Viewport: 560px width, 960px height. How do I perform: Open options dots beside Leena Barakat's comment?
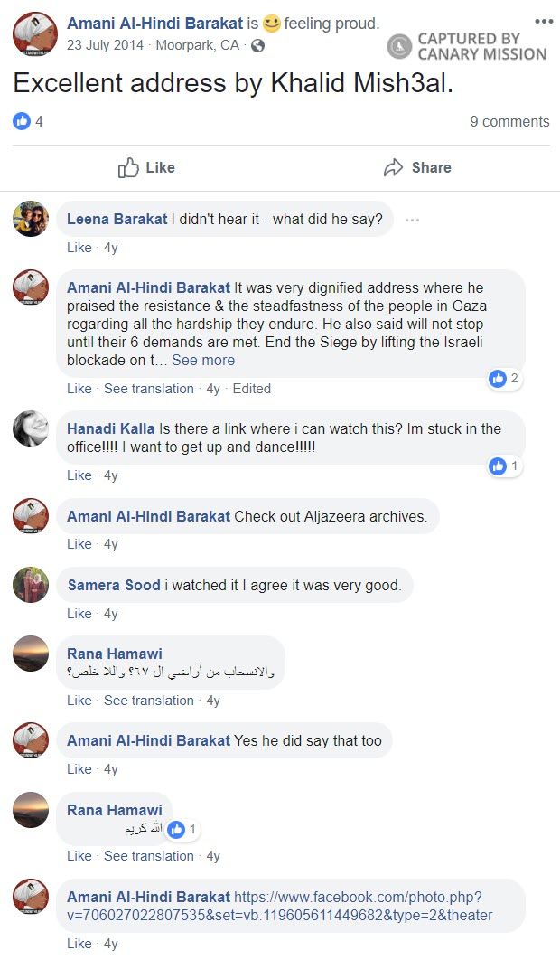pos(412,220)
